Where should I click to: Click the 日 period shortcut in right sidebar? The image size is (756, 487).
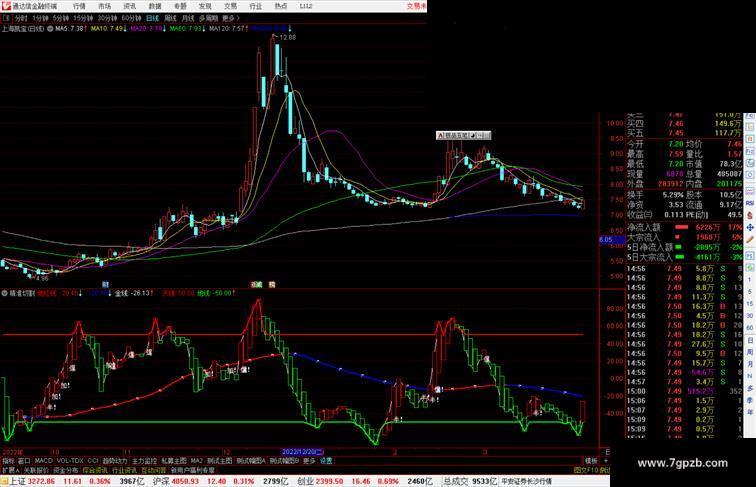(x=750, y=340)
